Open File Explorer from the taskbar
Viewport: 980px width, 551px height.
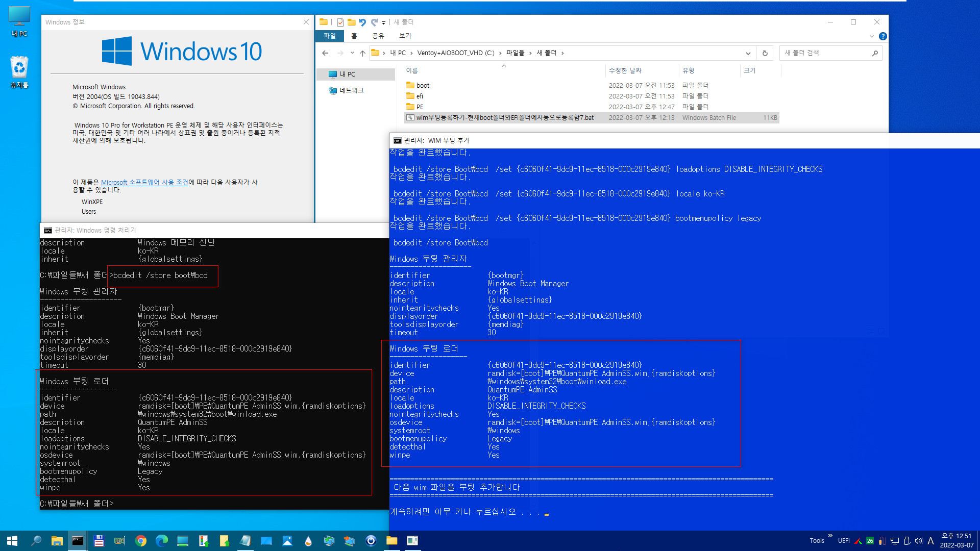[x=57, y=541]
